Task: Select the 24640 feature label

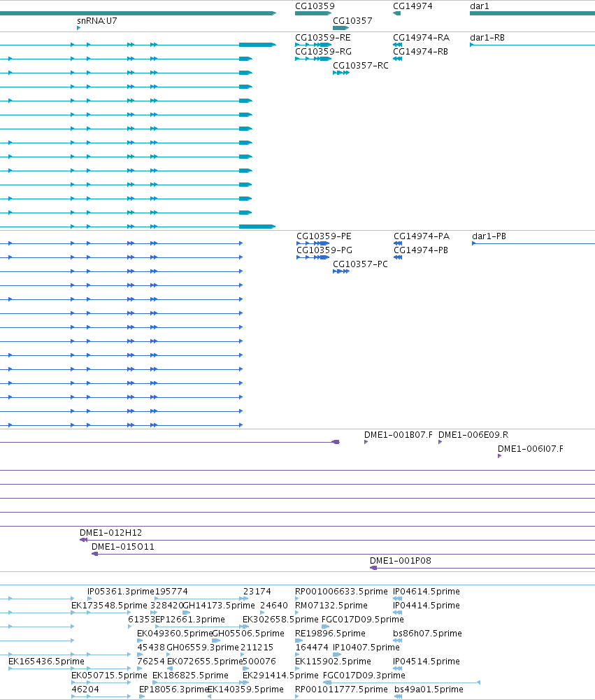Action: pos(274,606)
